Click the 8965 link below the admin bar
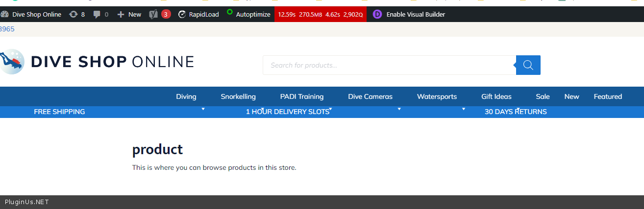This screenshot has width=644, height=209. coord(7,29)
